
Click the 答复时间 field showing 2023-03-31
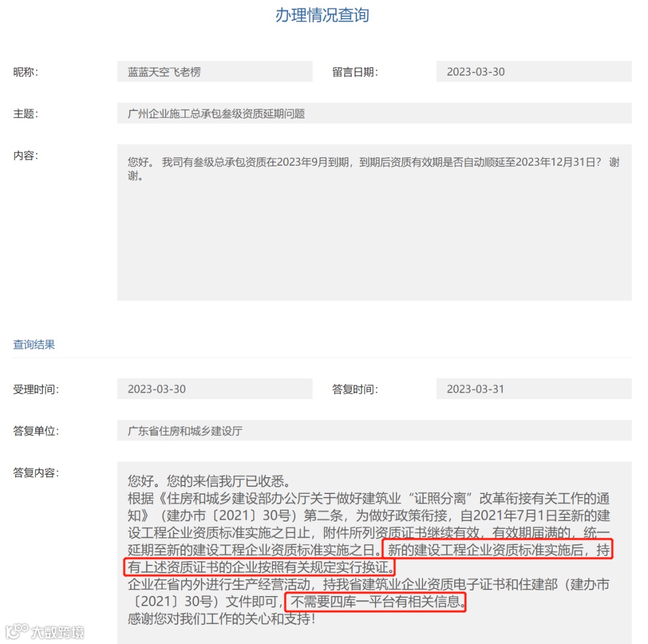point(533,389)
